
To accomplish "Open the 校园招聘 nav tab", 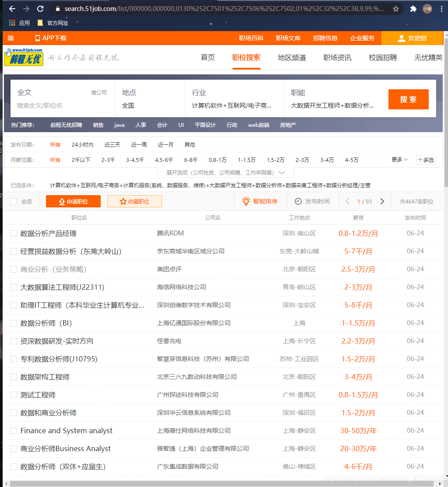I will point(383,57).
